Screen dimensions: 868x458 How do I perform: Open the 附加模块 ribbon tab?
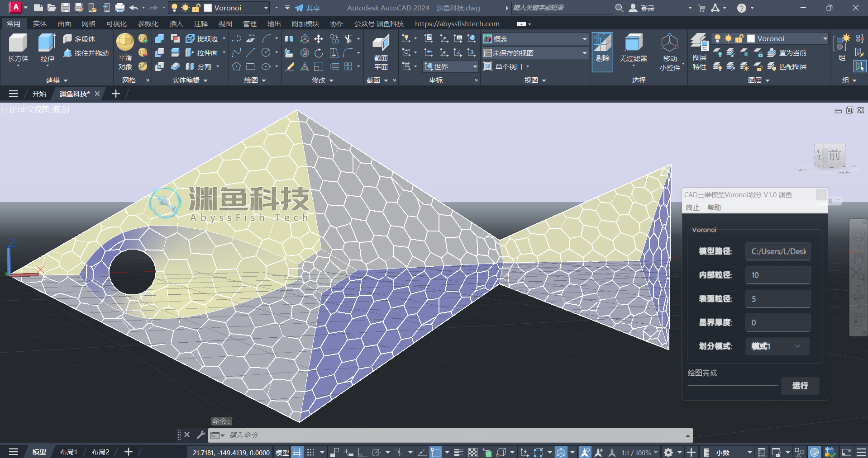pos(305,24)
